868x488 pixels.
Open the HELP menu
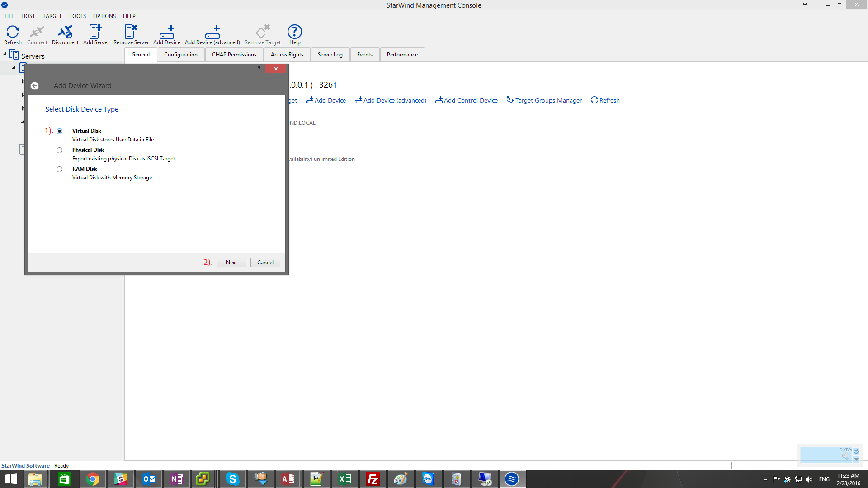click(129, 16)
